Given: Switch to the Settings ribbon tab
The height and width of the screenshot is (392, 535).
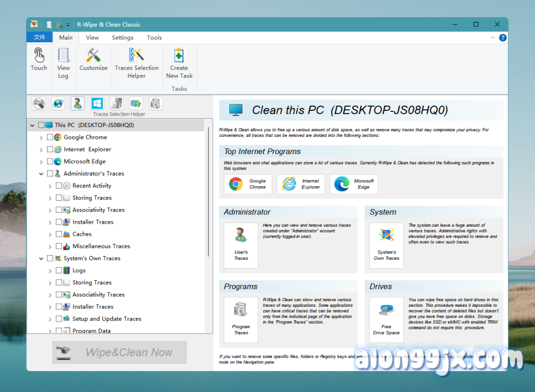Looking at the screenshot, I should tap(123, 38).
